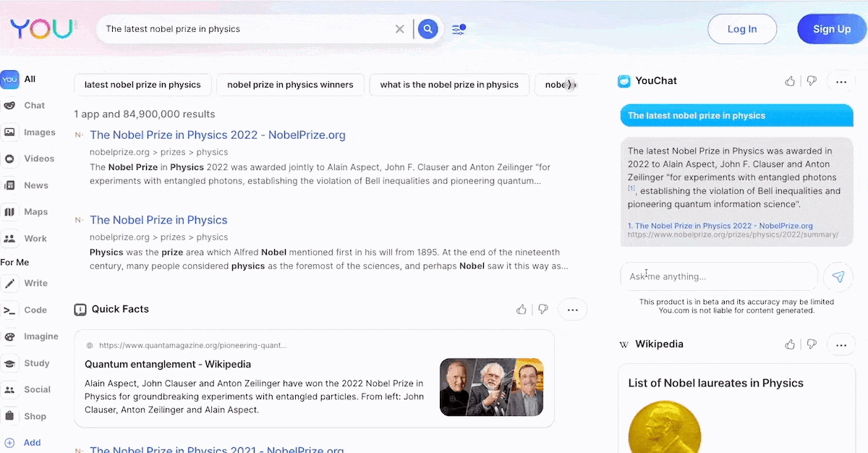Open Quick Facts three-dot options menu
Screen dimensions: 868x453
pos(572,310)
